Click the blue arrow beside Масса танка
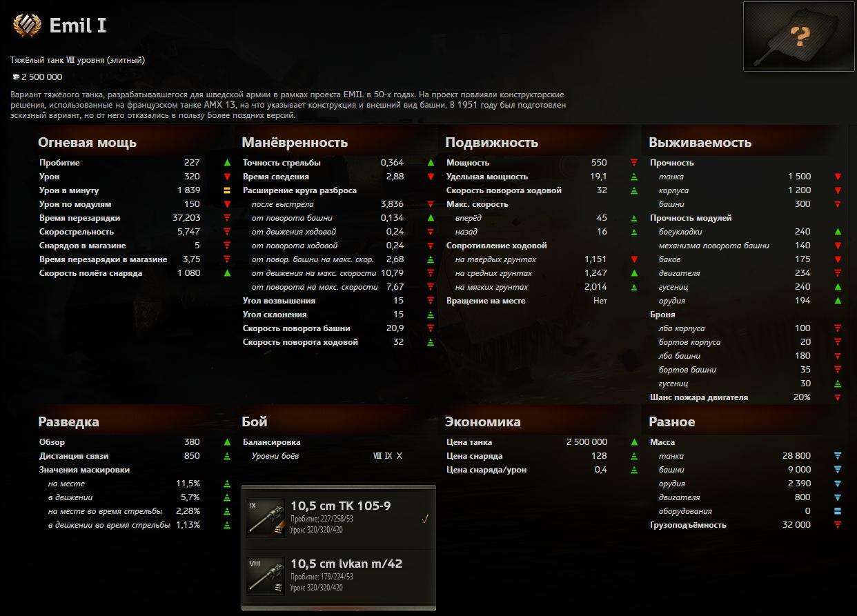The image size is (857, 616). (x=838, y=456)
